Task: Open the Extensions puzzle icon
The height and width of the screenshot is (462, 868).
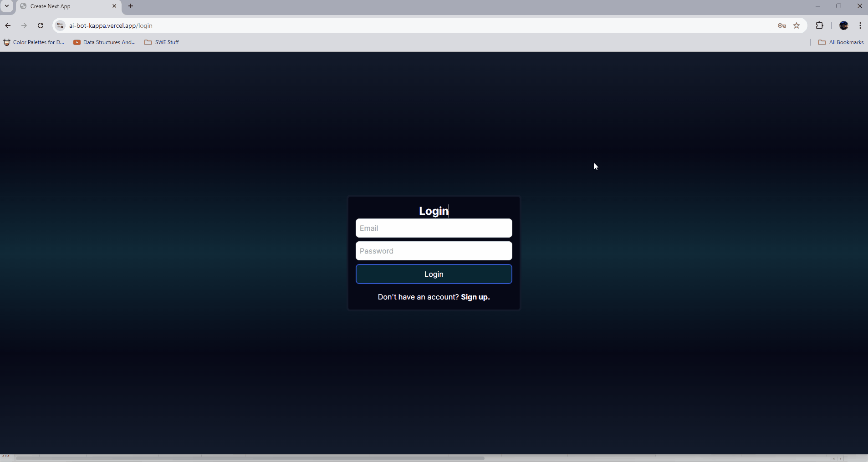Action: coord(820,25)
